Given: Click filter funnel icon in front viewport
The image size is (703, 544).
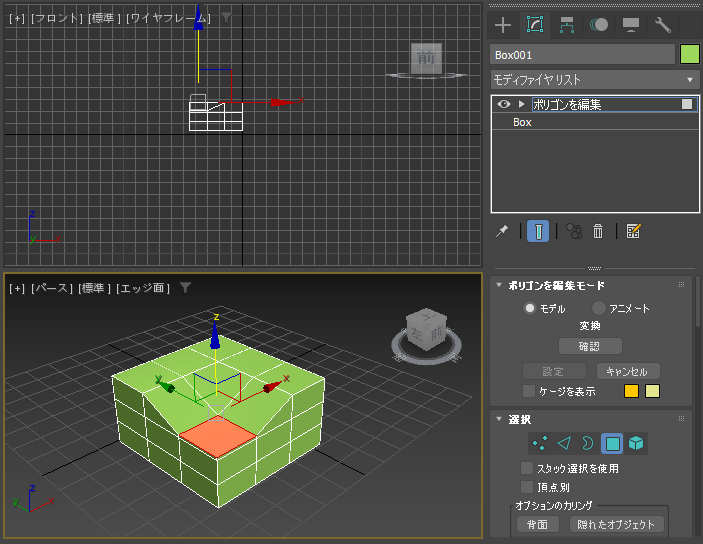Looking at the screenshot, I should [x=226, y=17].
